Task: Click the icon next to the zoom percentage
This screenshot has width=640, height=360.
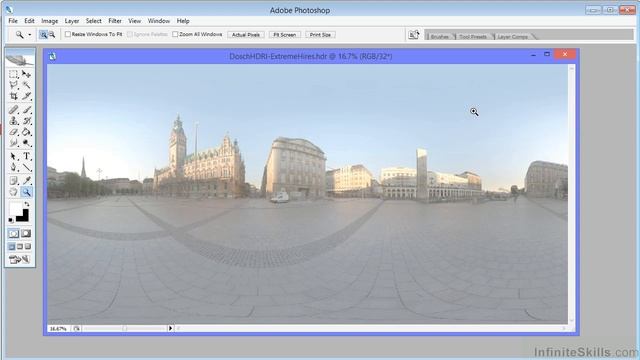Action: [x=76, y=329]
